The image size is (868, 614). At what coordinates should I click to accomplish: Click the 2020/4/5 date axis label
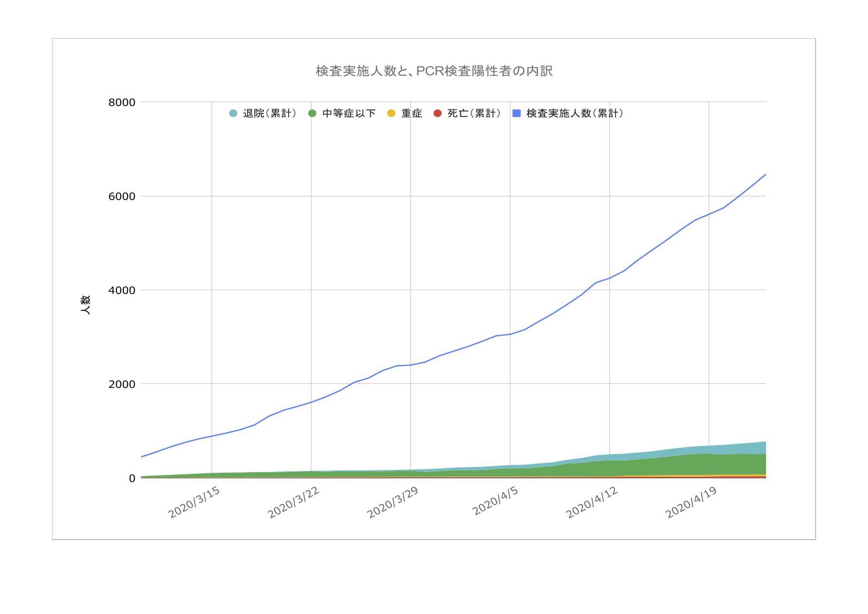coord(495,501)
